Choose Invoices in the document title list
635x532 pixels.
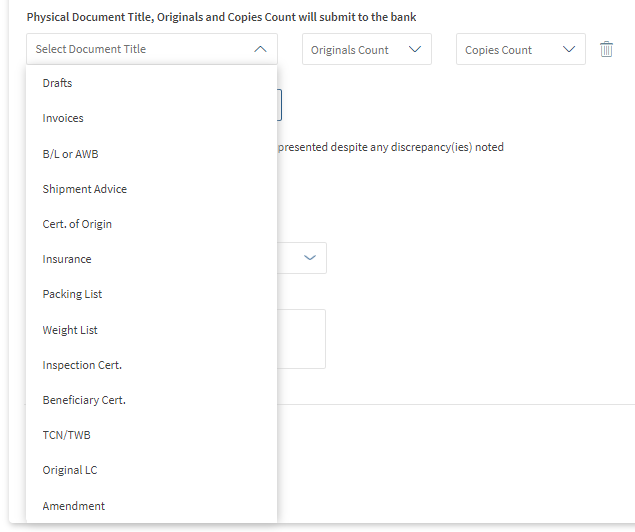click(63, 118)
